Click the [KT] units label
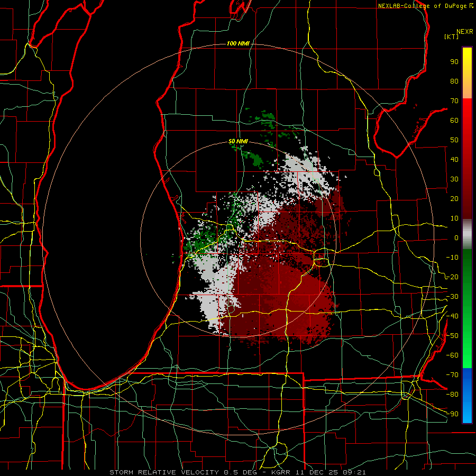The image size is (476, 476). [x=451, y=36]
